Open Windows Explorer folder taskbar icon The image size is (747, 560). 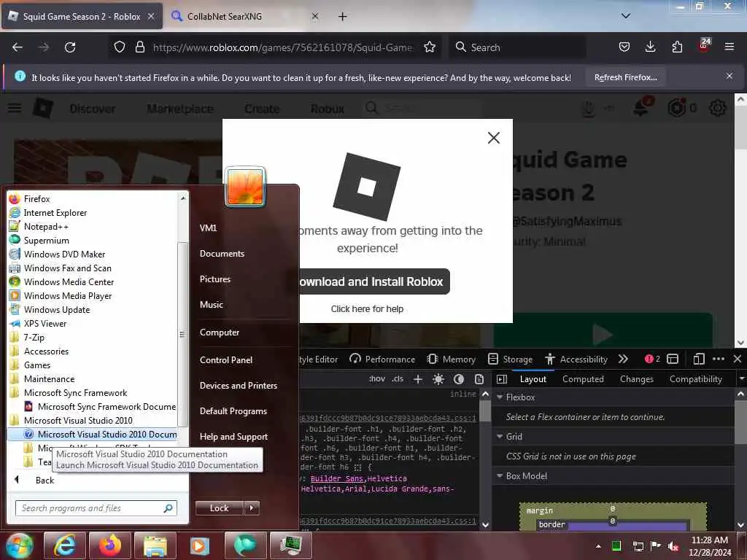155,545
